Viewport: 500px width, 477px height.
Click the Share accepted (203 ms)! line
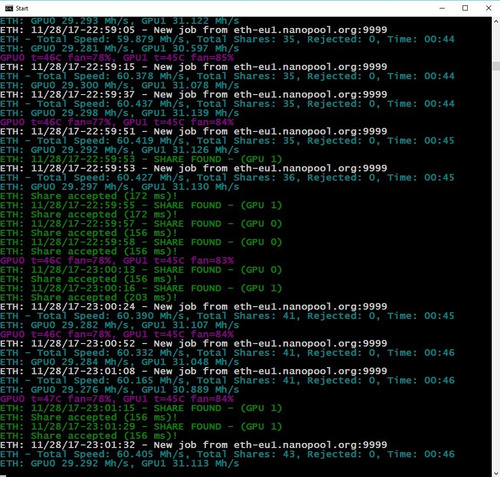click(x=89, y=297)
